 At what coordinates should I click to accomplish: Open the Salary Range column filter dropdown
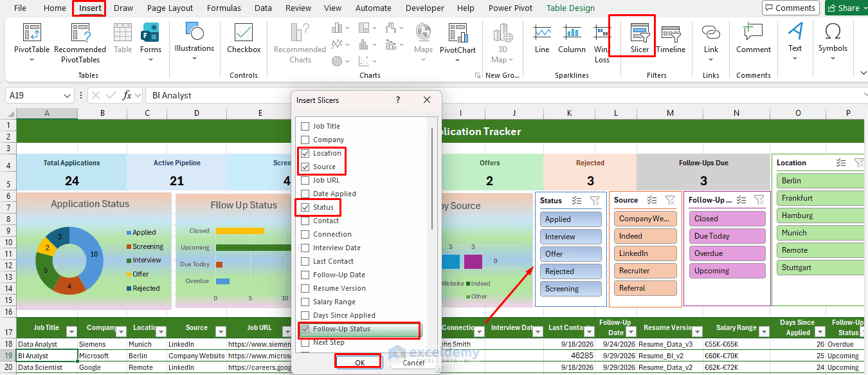point(764,332)
